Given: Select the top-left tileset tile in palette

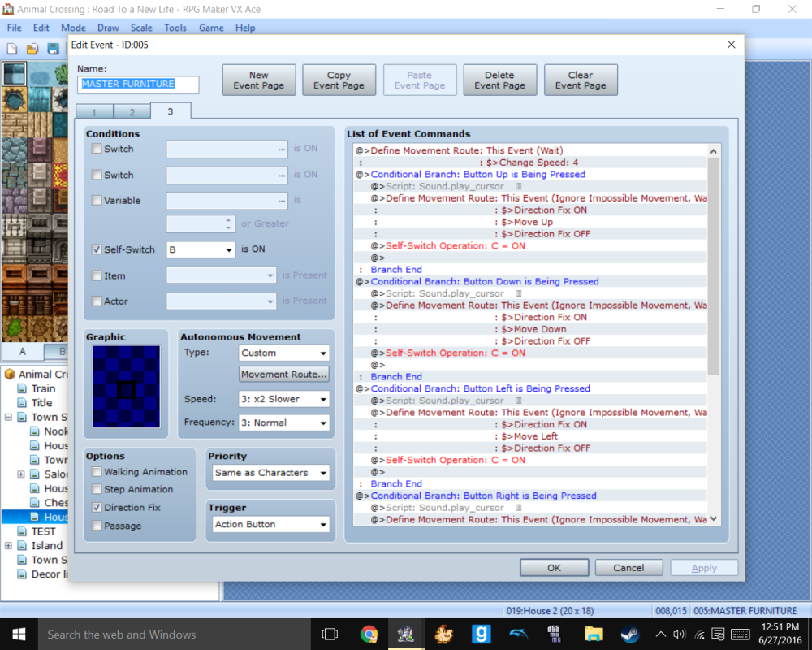Looking at the screenshot, I should (14, 74).
